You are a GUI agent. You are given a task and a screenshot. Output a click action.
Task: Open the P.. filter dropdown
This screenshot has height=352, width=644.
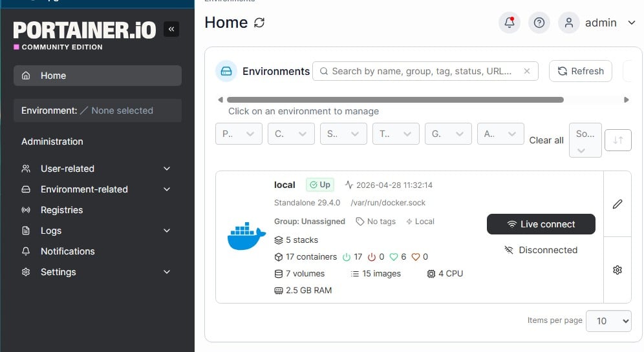coord(239,134)
